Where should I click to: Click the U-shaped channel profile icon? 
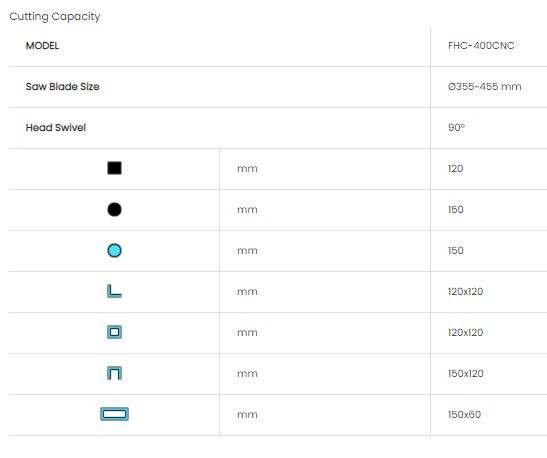pyautogui.click(x=114, y=373)
